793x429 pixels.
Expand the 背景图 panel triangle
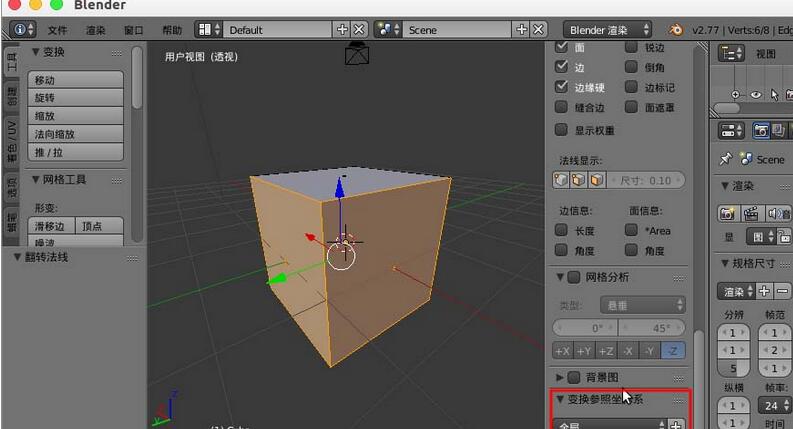[560, 377]
